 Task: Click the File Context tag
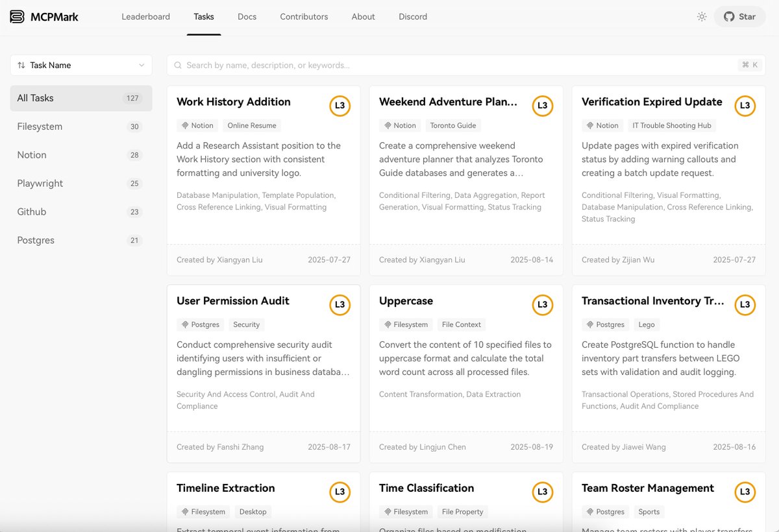(462, 324)
